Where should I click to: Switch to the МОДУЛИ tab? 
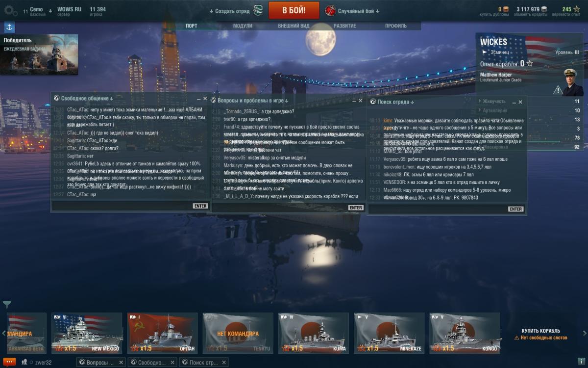pyautogui.click(x=243, y=26)
